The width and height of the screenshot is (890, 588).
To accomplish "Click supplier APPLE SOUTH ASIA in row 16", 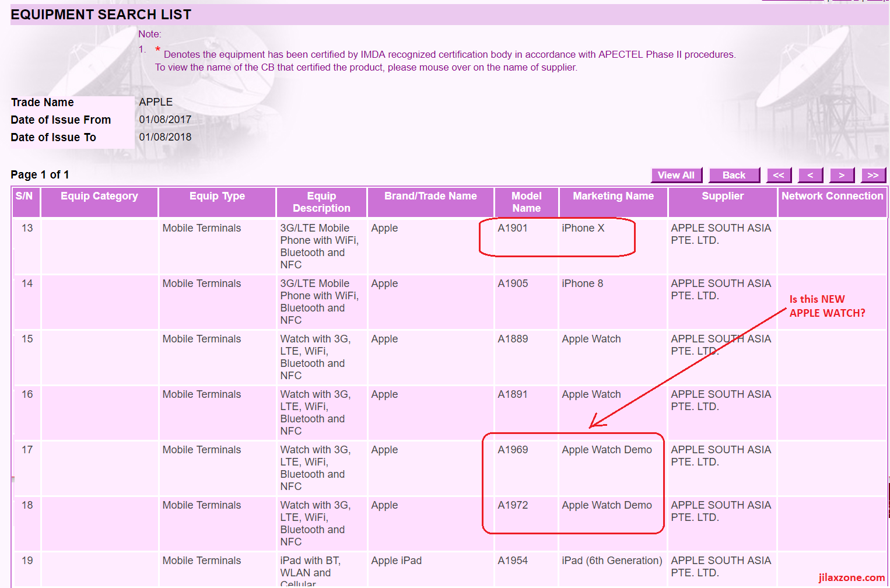I will (x=721, y=400).
